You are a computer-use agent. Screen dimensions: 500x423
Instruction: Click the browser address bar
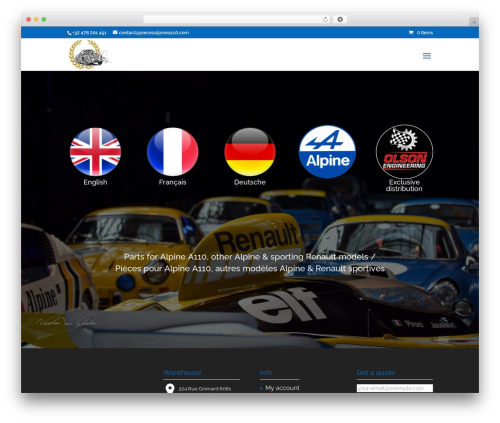tap(237, 19)
